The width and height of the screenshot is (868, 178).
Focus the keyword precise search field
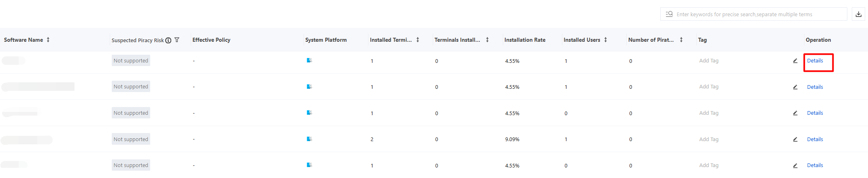click(753, 14)
